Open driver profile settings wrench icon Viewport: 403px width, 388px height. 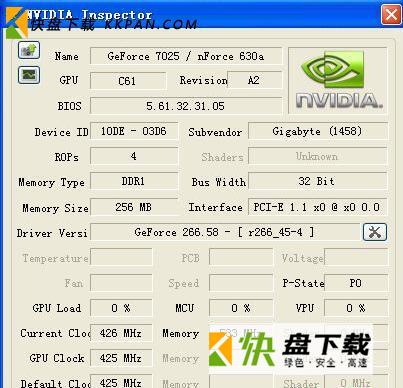click(x=375, y=232)
